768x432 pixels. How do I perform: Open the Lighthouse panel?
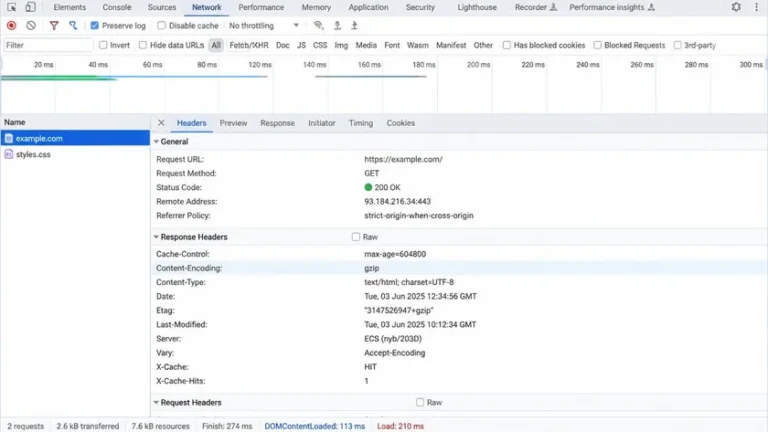477,7
